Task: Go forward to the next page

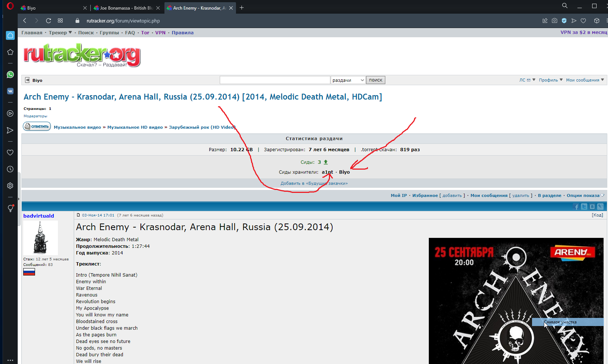Action: [36, 21]
